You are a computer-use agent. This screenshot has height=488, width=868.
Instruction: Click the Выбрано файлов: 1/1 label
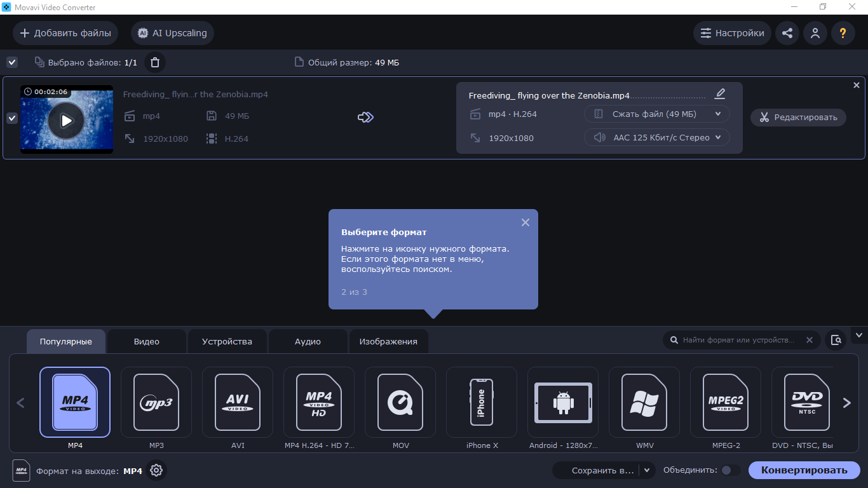pyautogui.click(x=86, y=62)
